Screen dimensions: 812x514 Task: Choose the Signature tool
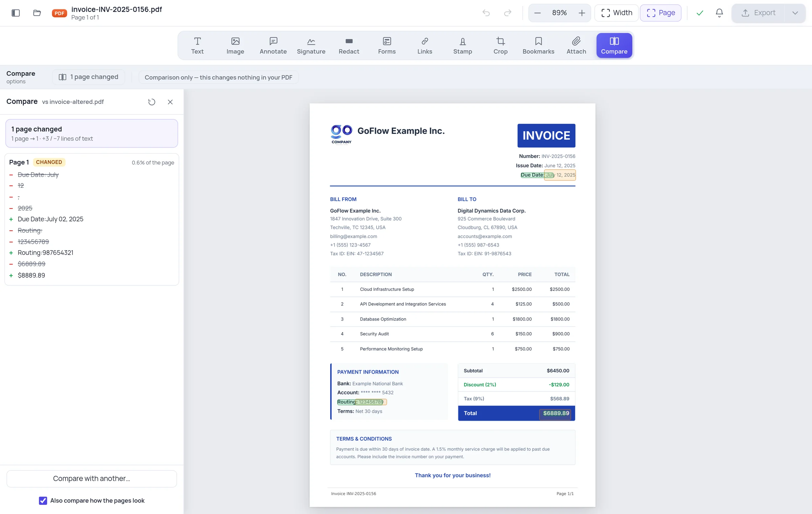pyautogui.click(x=311, y=45)
